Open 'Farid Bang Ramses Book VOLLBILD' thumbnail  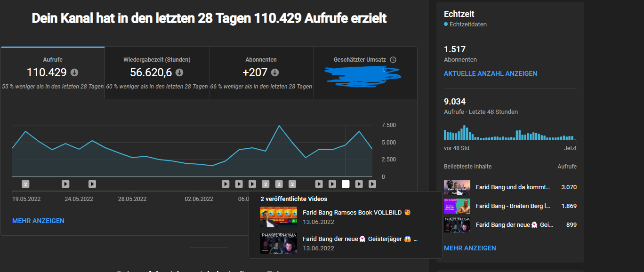pos(279,217)
